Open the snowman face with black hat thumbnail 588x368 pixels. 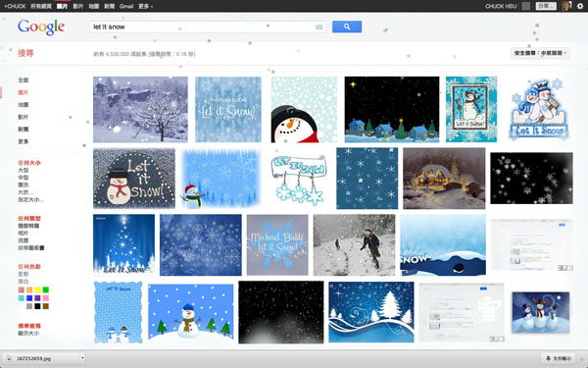[304, 109]
